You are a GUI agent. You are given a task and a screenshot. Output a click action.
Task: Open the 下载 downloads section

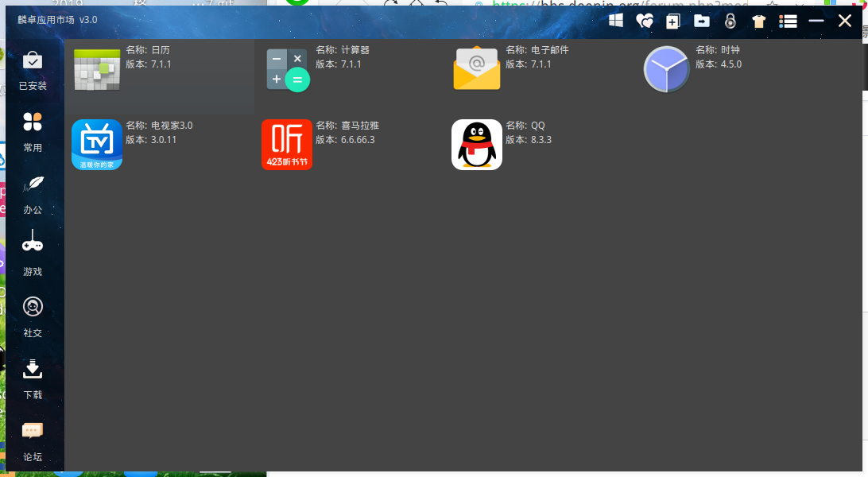pyautogui.click(x=33, y=379)
